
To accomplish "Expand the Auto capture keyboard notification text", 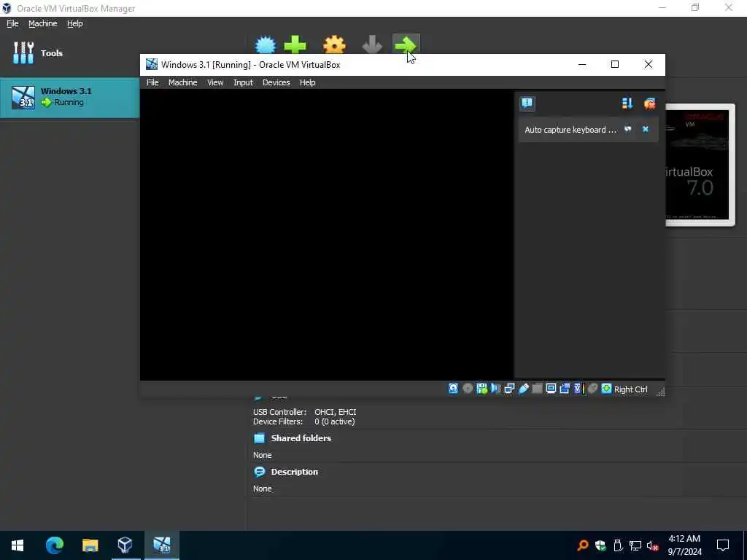I will 570,130.
